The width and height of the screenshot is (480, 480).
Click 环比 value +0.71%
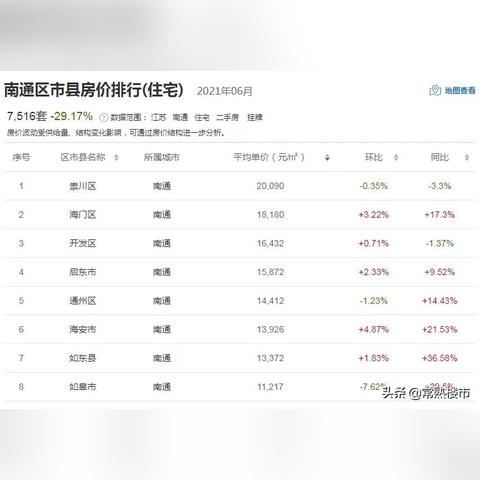374,243
